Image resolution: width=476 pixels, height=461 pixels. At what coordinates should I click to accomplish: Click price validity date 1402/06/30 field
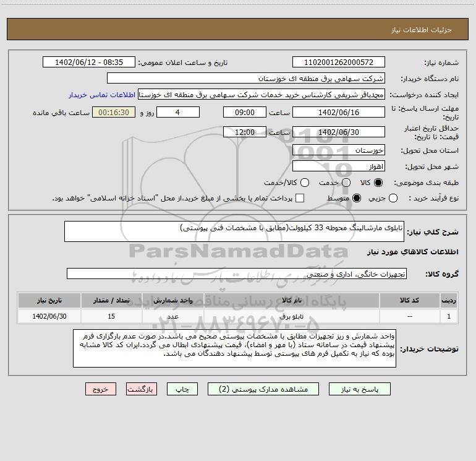click(x=339, y=132)
